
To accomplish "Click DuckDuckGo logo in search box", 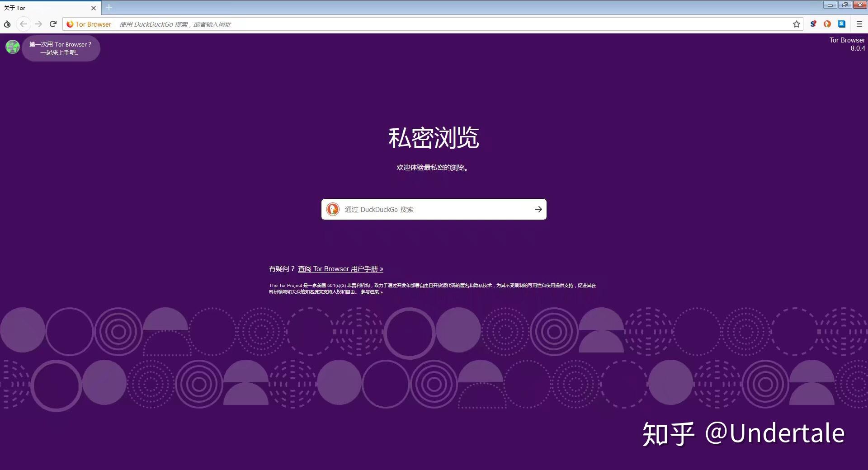I will point(333,209).
